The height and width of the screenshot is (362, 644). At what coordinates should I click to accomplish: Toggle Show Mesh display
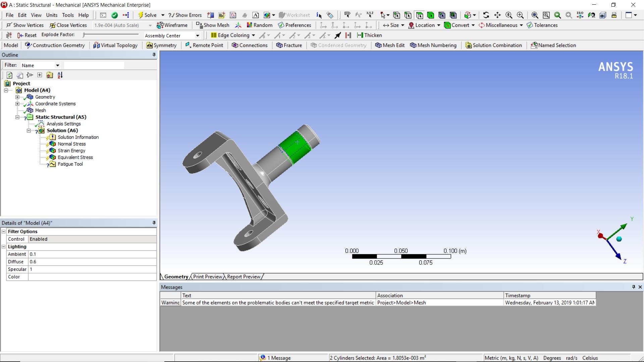(x=213, y=25)
